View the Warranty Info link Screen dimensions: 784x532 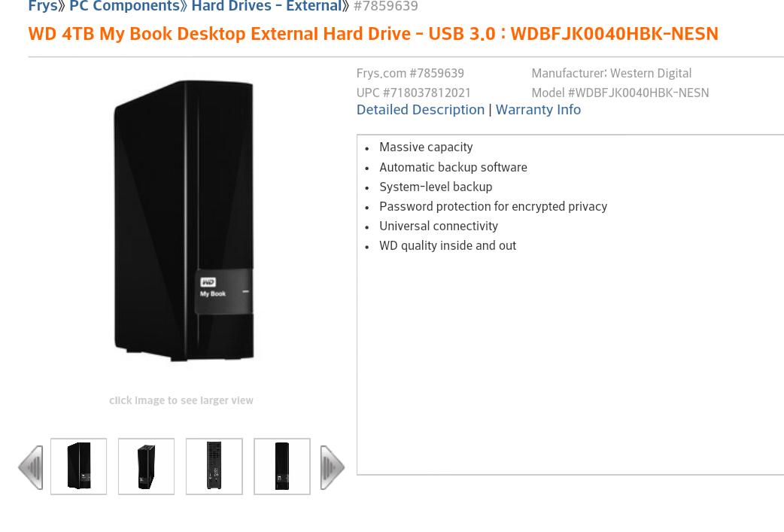click(x=538, y=110)
